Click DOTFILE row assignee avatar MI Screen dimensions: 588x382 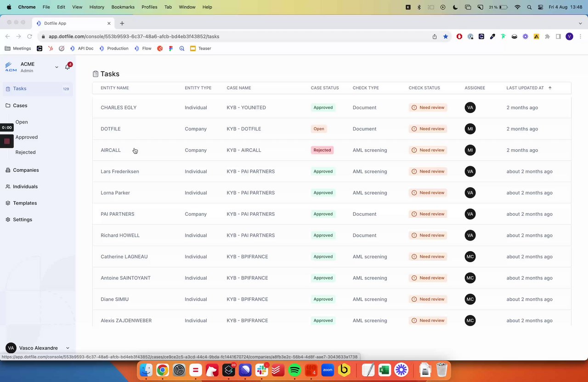(470, 129)
